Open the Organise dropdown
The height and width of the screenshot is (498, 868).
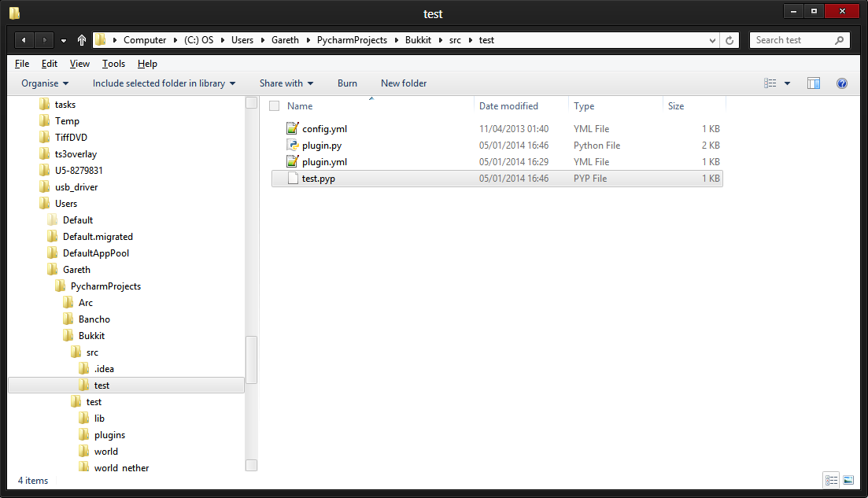pyautogui.click(x=45, y=83)
